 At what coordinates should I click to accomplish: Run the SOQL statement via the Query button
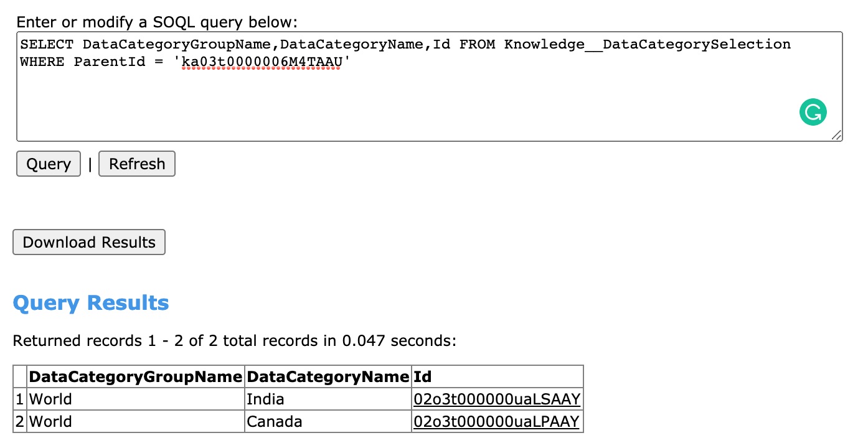(48, 164)
